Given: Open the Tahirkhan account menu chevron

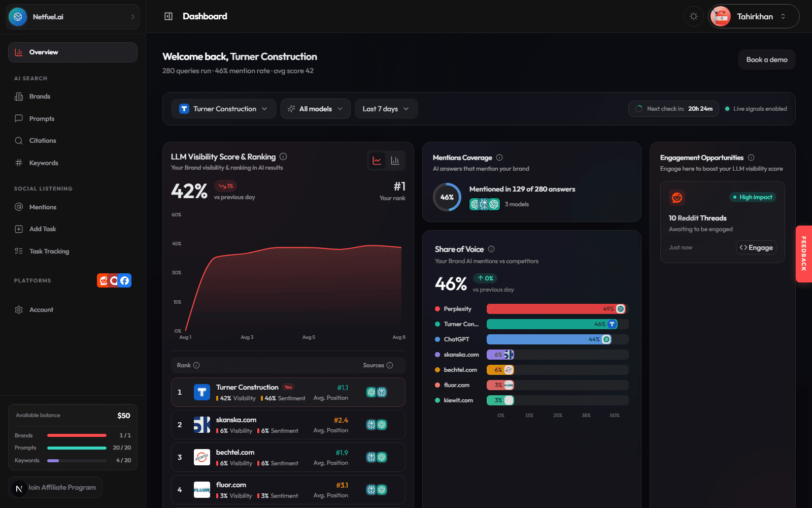Looking at the screenshot, I should pos(783,16).
